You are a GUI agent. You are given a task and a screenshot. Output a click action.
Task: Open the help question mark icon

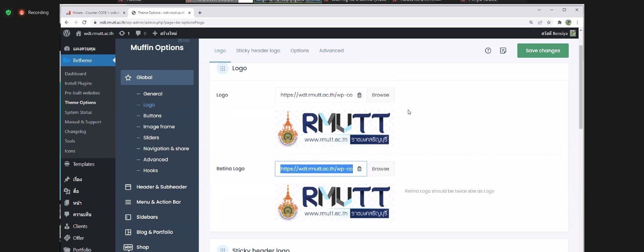[x=488, y=50]
